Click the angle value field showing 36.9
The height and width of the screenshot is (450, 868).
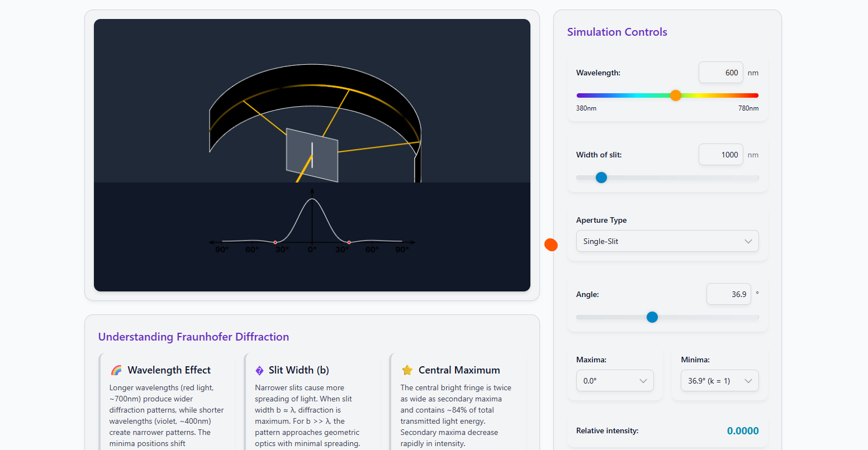pos(729,294)
